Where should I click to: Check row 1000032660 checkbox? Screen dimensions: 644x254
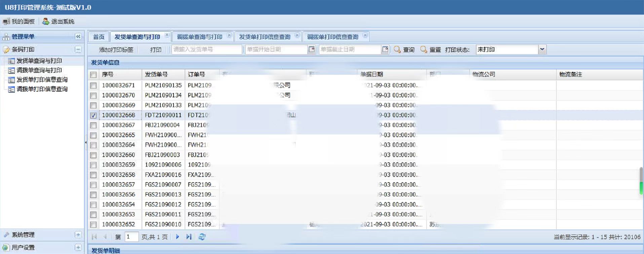click(93, 155)
